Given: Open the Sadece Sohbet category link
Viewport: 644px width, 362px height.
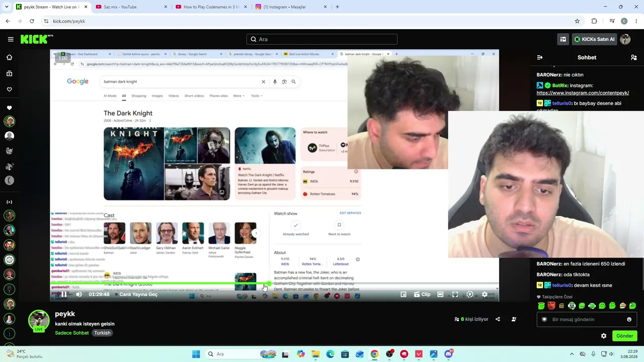Looking at the screenshot, I should [72, 333].
